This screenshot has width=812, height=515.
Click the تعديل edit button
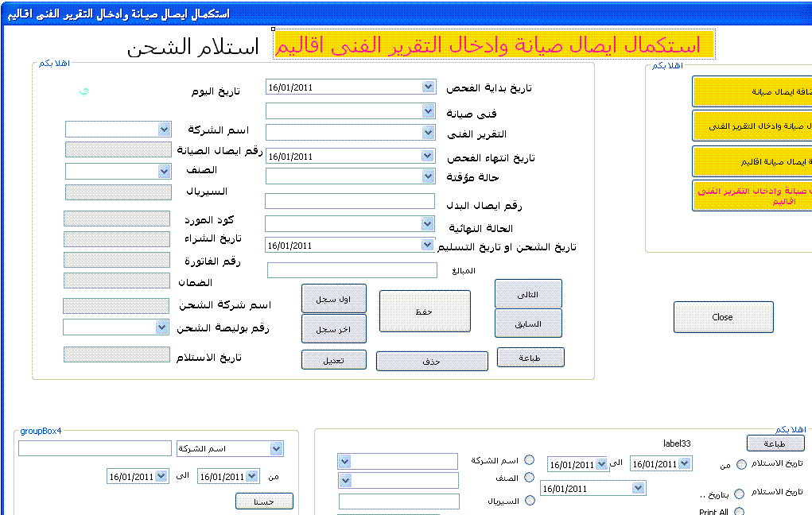tap(333, 360)
